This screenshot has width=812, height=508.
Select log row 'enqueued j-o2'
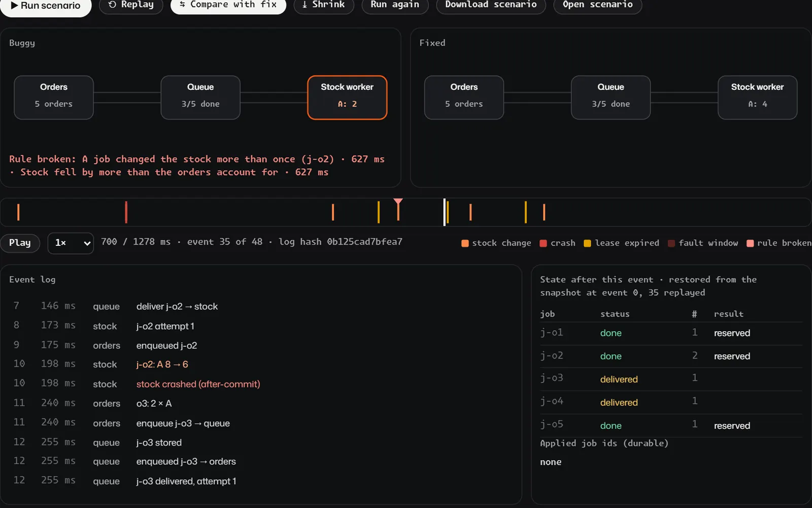click(261, 345)
